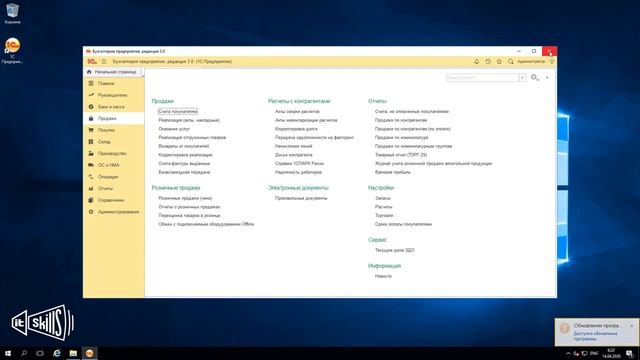Open Акты инвентаризации расчетов link
The width and height of the screenshot is (640, 360).
point(306,120)
